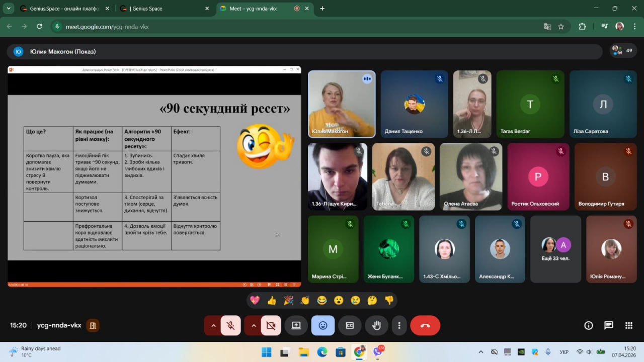This screenshot has width=644, height=362.
Task: End the call with red button
Action: (x=425, y=325)
